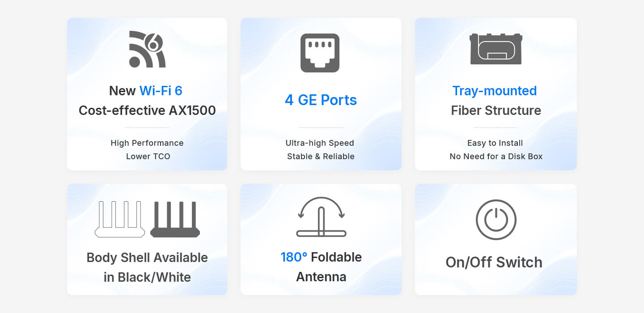
Task: Click the foldable antenna icon
Action: 321,217
